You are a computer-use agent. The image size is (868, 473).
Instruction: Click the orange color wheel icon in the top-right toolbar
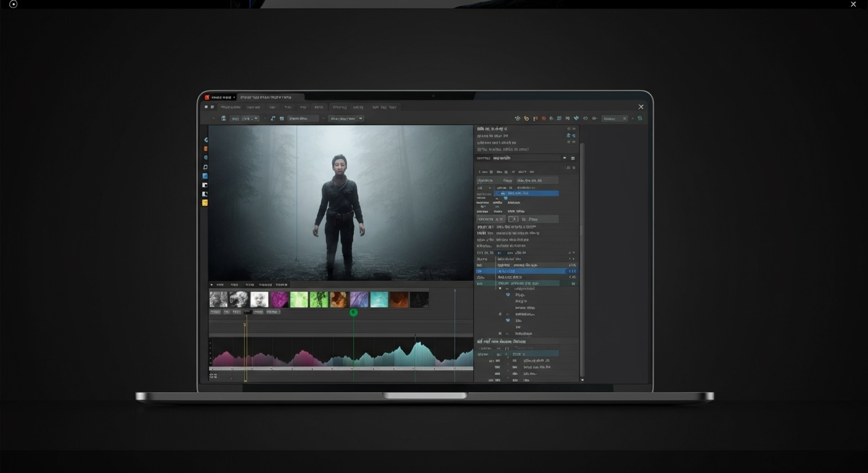coord(526,118)
